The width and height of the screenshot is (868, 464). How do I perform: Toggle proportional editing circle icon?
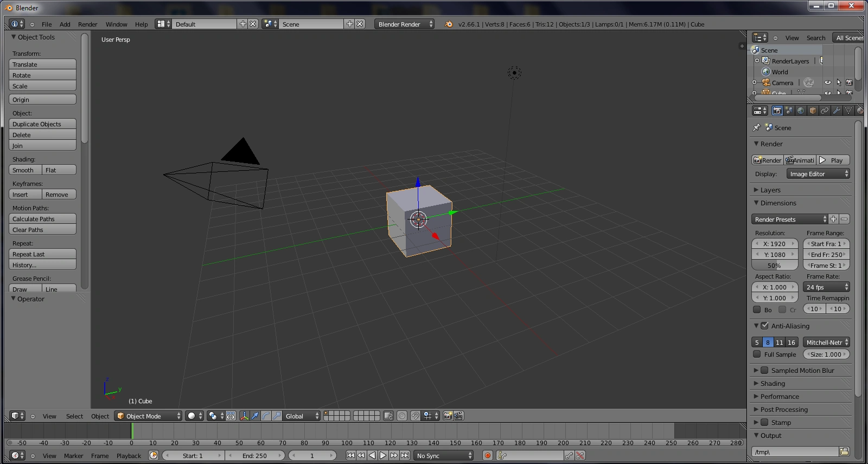click(x=402, y=416)
